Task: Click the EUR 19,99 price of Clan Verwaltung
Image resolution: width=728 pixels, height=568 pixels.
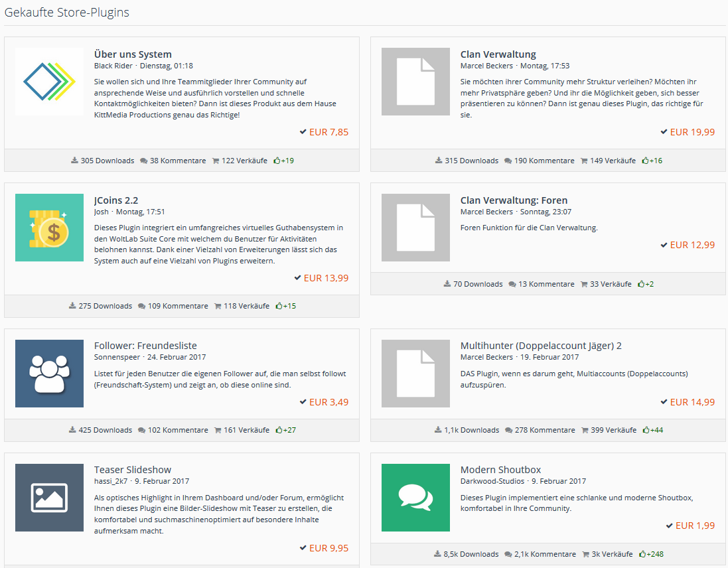Action: coord(692,132)
